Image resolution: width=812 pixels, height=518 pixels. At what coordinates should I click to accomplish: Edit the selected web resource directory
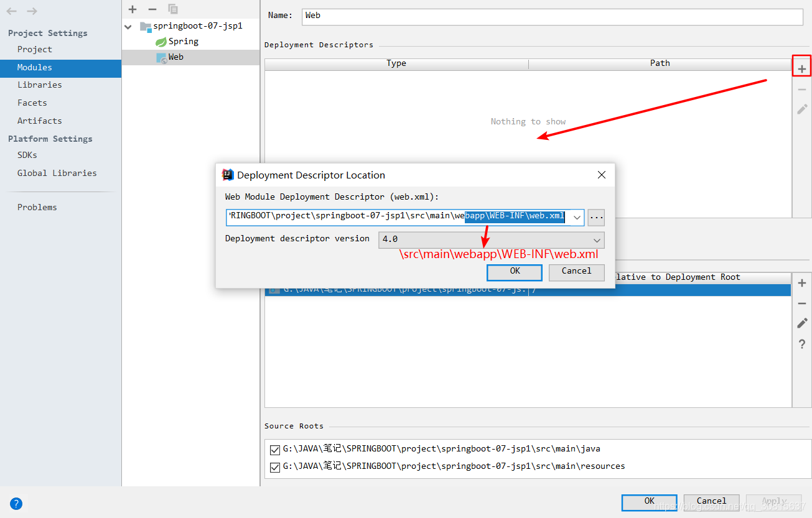(x=802, y=323)
